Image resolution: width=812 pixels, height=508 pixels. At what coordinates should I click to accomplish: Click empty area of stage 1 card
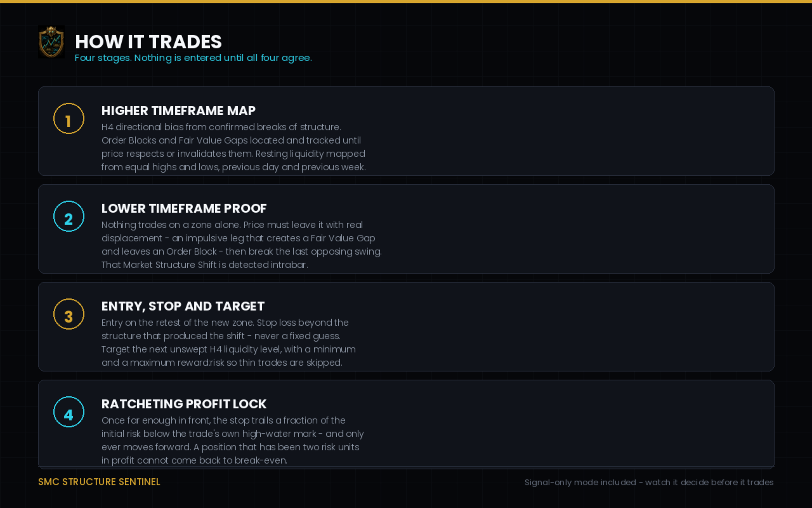571,131
